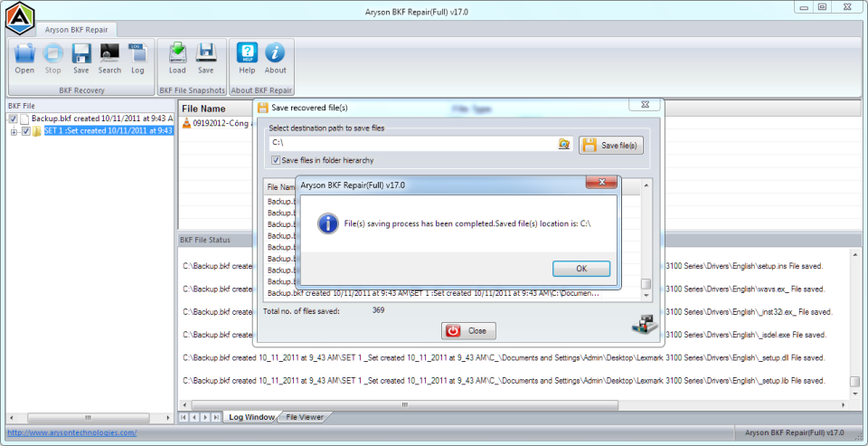The image size is (868, 446).
Task: Click the next-tab navigation arrow by Log Window
Action: point(205,417)
